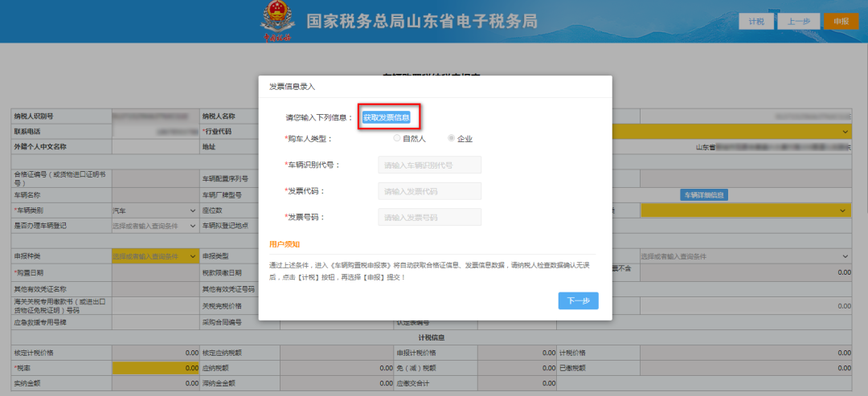Focus the 发票代码 input field
This screenshot has height=396, width=868.
429,191
